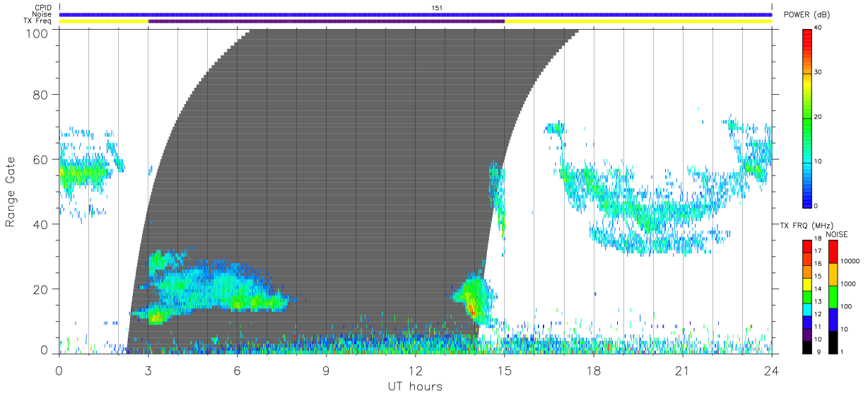Click the 24 tick on UT hours axis
The height and width of the screenshot is (401, 868).
pos(771,370)
